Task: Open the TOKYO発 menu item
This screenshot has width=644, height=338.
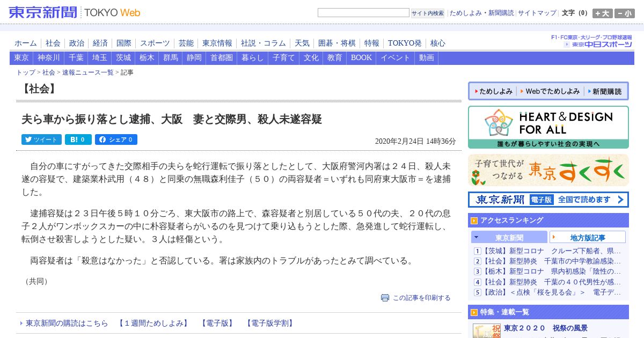Action: click(405, 43)
